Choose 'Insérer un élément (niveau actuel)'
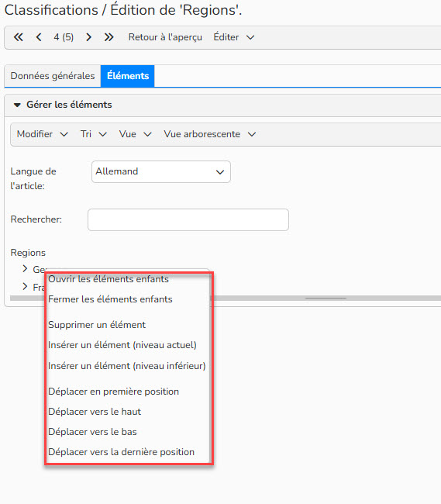Image resolution: width=441 pixels, height=504 pixels. pos(122,345)
